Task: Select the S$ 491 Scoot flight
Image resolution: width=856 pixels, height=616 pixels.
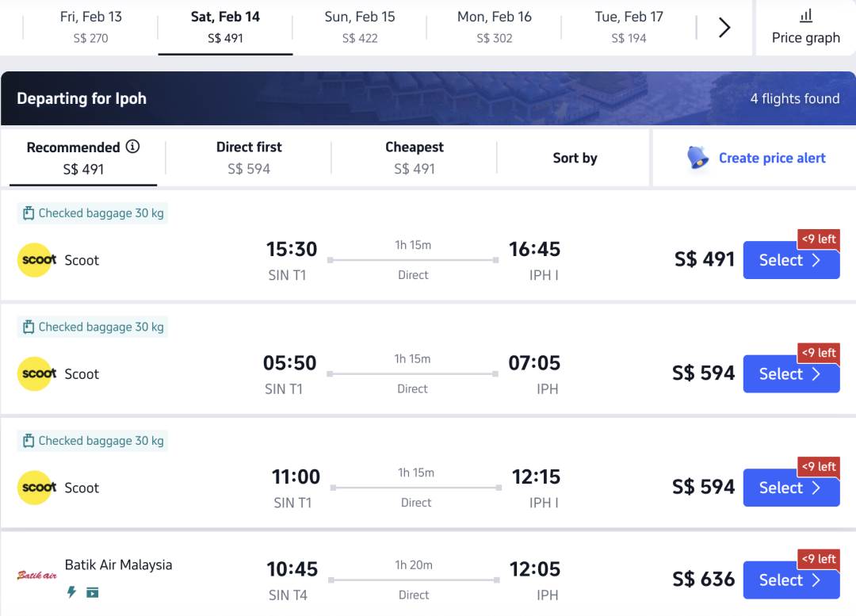Action: click(790, 260)
